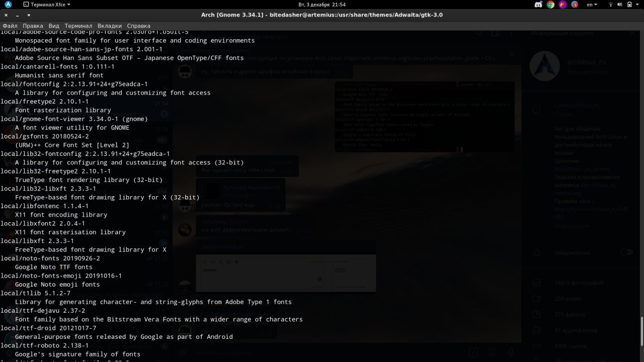Image resolution: width=644 pixels, height=362 pixels.
Task: Open the Вкладки menu
Action: 110,26
